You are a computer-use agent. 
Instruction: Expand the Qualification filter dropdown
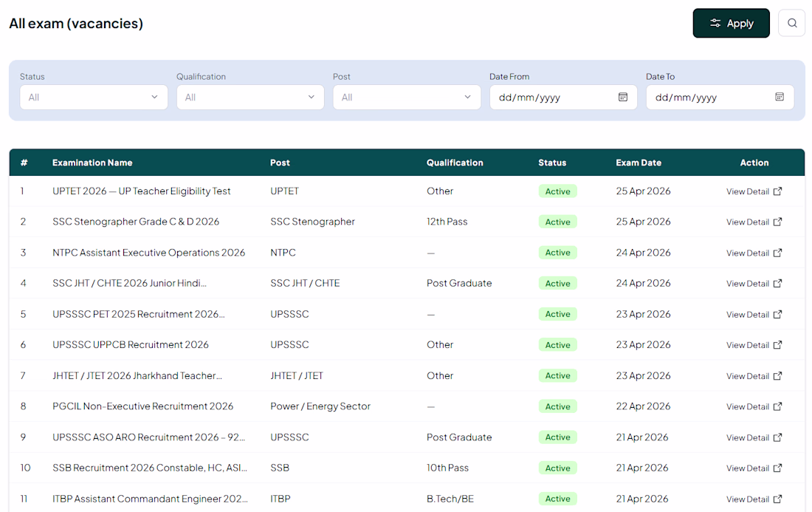pos(250,98)
